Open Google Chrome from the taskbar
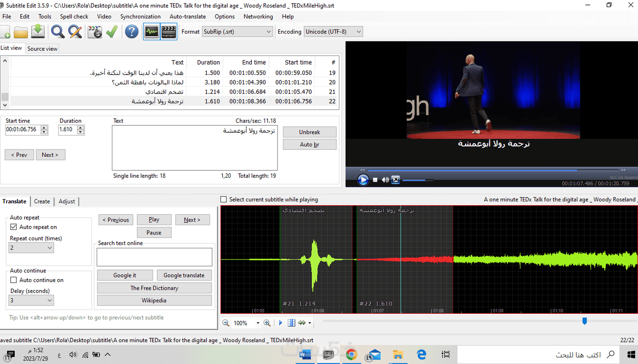 click(x=351, y=355)
